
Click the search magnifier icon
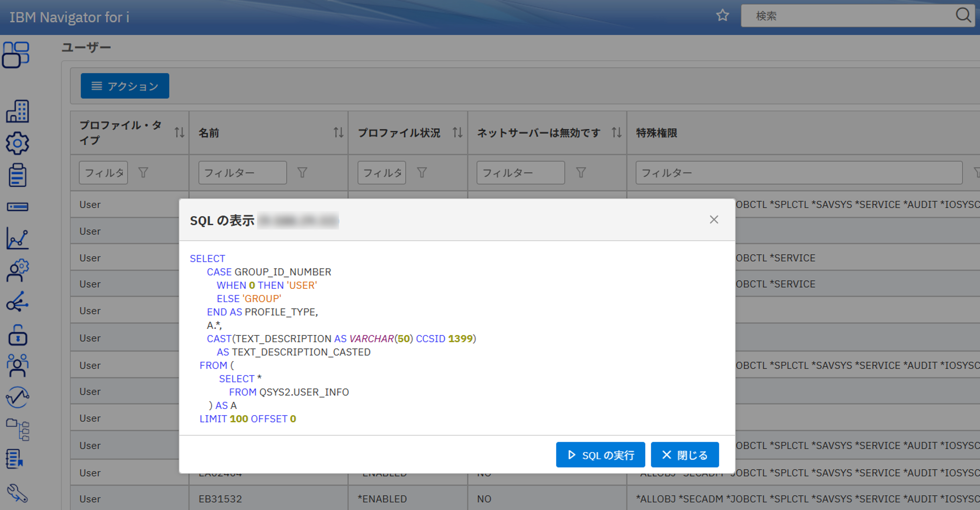(963, 16)
